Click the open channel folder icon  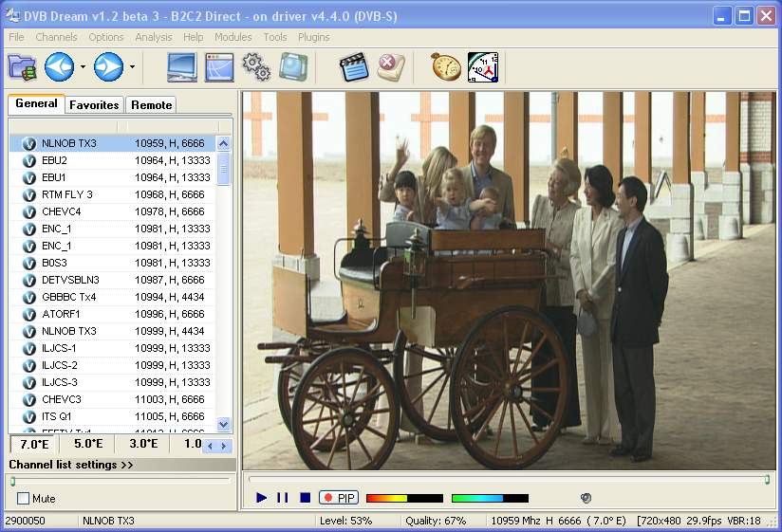(22, 67)
